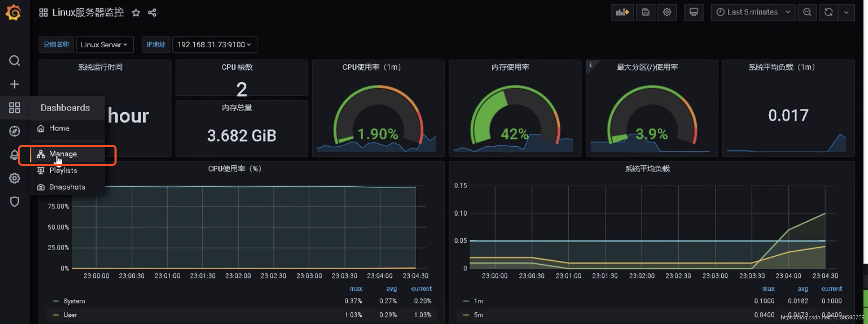Click the 3.9% partition gauge value
Viewport: 868px width, 324px height.
pos(651,134)
